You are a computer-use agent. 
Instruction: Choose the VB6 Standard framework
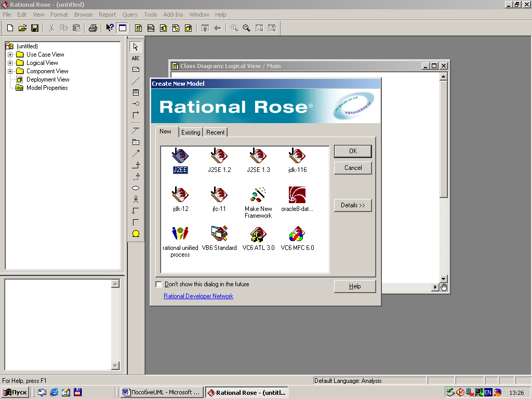click(219, 238)
